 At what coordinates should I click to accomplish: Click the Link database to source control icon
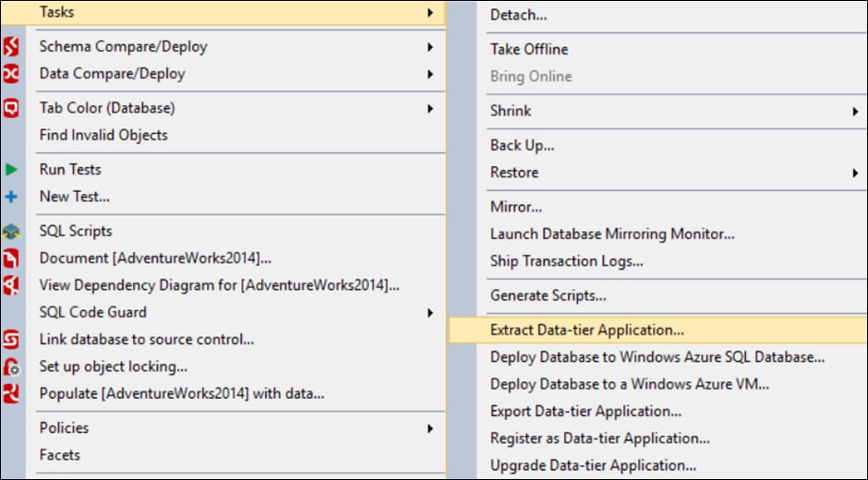(11, 340)
